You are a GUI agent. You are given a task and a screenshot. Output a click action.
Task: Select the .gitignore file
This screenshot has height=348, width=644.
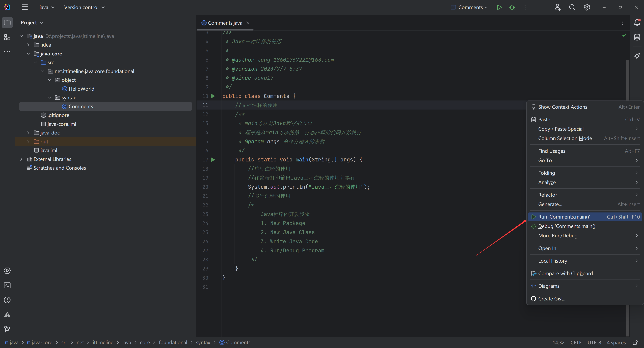click(55, 115)
